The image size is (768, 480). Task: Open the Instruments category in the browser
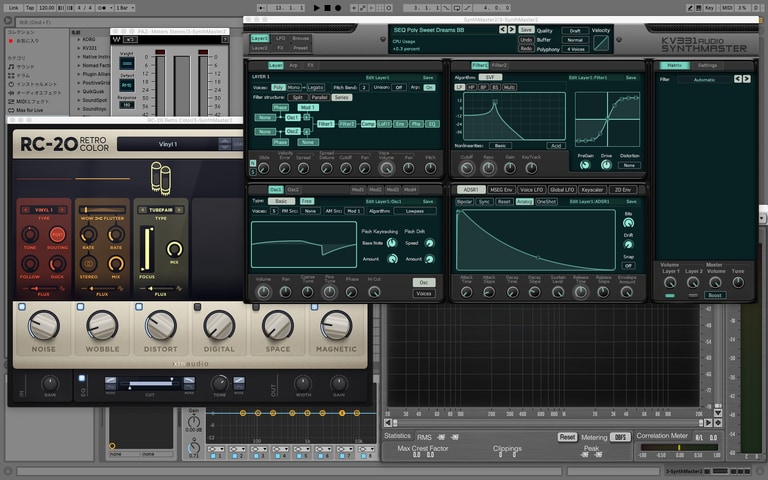point(32,84)
